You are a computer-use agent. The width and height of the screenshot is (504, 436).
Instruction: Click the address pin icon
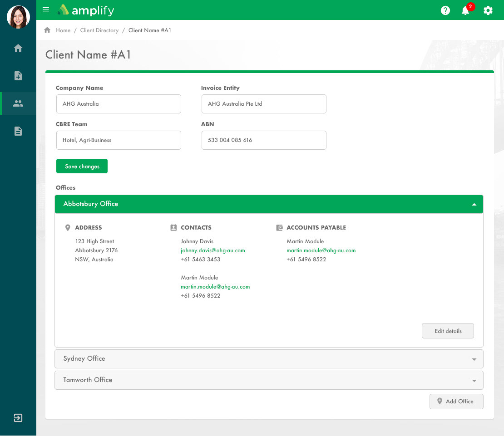(x=68, y=228)
